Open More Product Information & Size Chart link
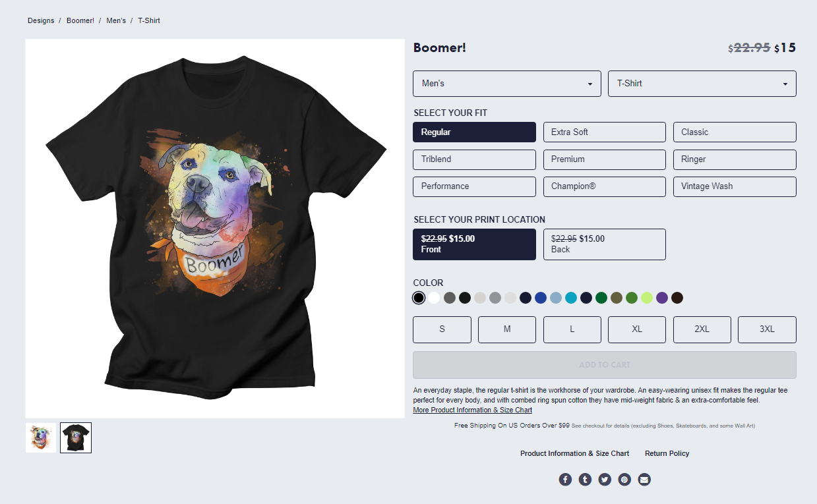This screenshot has width=817, height=504. pos(472,410)
